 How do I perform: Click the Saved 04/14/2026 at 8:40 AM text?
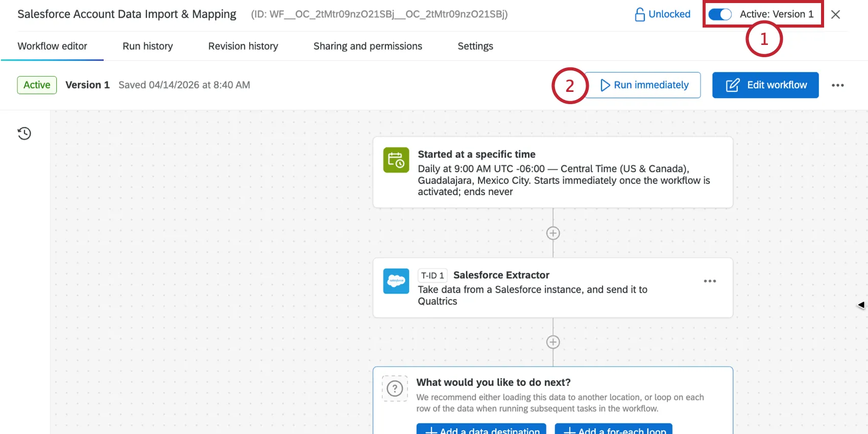tap(184, 85)
